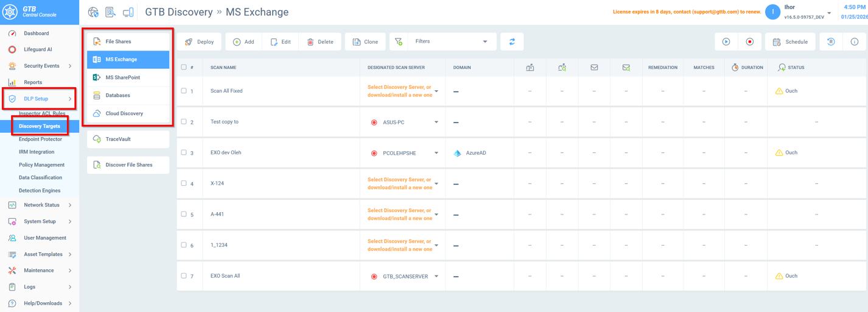The width and height of the screenshot is (868, 312).
Task: Open scan server dropdown for Scan All Fixed
Action: click(x=436, y=91)
